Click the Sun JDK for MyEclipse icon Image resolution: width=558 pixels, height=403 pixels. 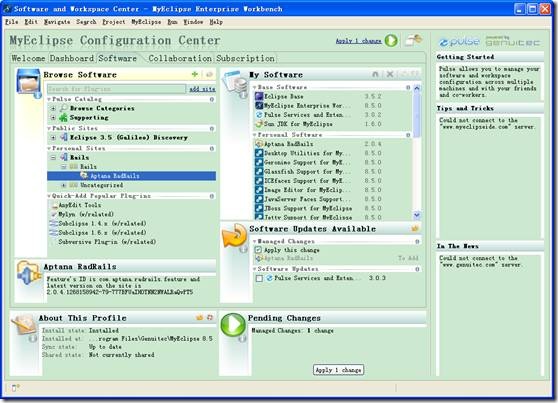(x=259, y=124)
